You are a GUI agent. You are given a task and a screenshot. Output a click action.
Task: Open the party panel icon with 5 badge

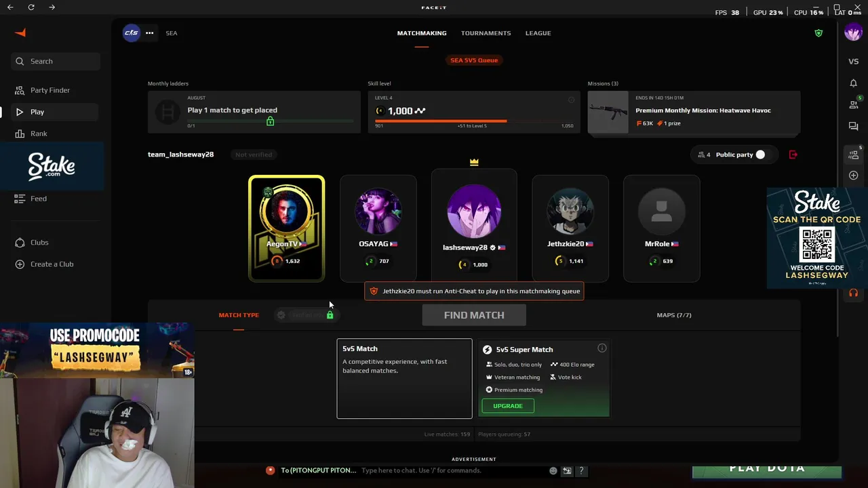tap(854, 154)
